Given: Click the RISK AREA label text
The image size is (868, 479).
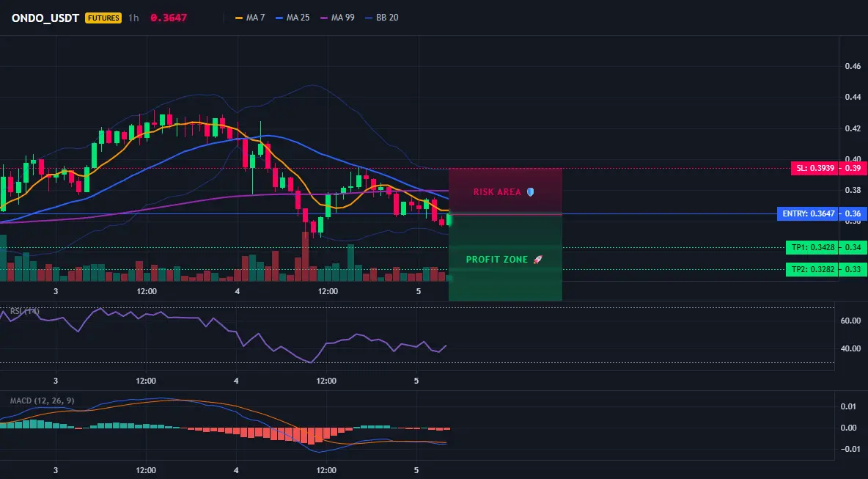Looking at the screenshot, I should [497, 192].
